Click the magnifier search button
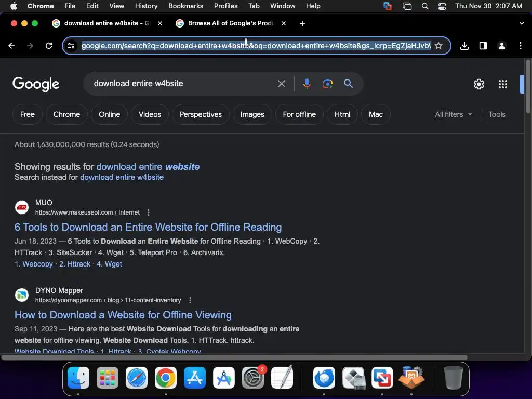Viewport: 532px width, 399px height. coord(348,84)
